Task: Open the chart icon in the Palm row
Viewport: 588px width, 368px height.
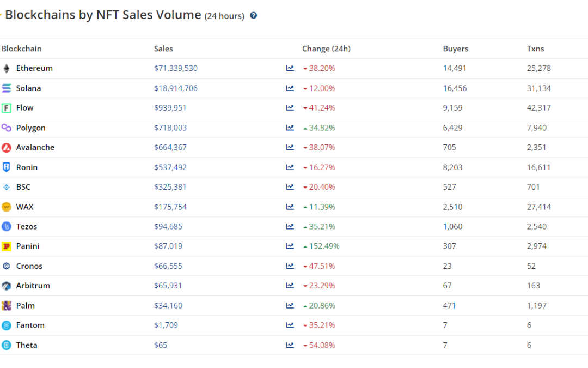Action: 290,306
